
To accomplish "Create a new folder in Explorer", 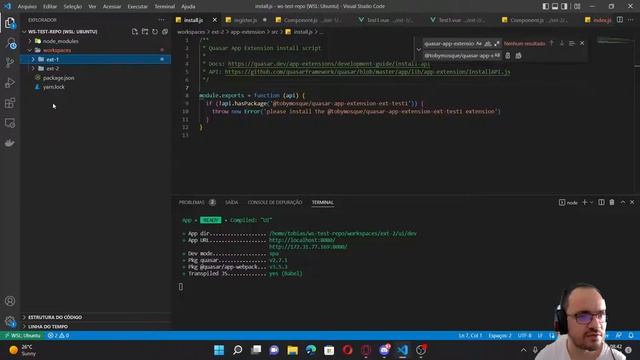I will tap(145, 31).
